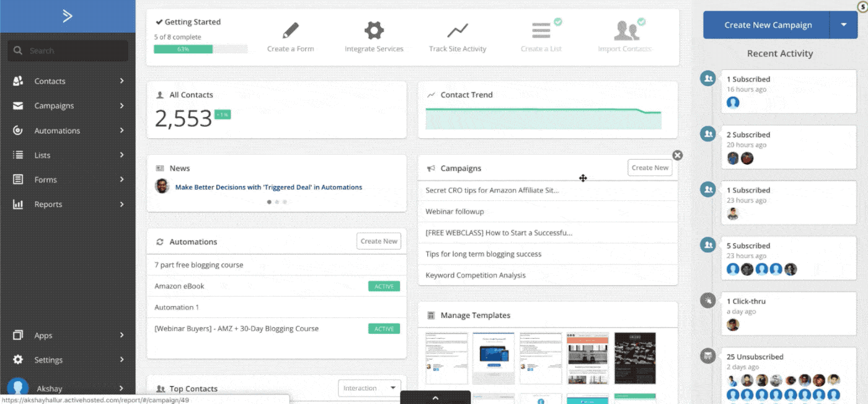The height and width of the screenshot is (404, 868).
Task: Open the Create New Campaign dropdown arrow
Action: (x=843, y=25)
